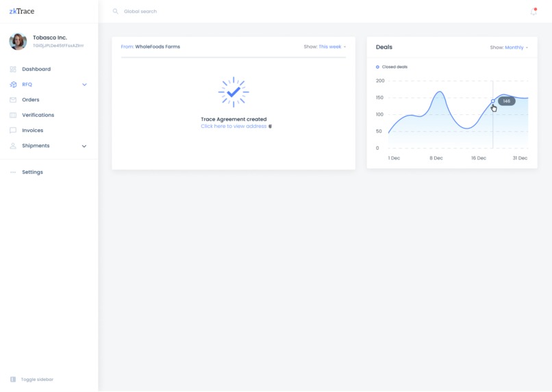Viewport: 552px width, 392px height.
Task: Click the 1 Dec axis label
Action: coord(394,158)
